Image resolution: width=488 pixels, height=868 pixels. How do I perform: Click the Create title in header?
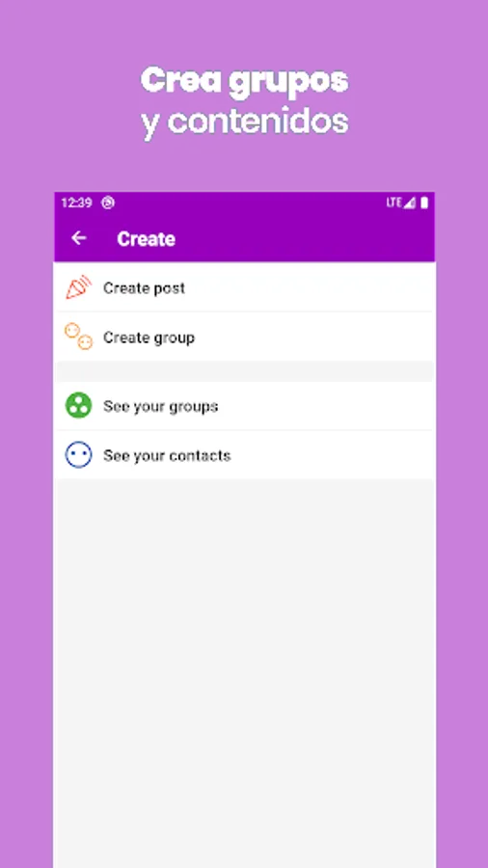coord(146,238)
